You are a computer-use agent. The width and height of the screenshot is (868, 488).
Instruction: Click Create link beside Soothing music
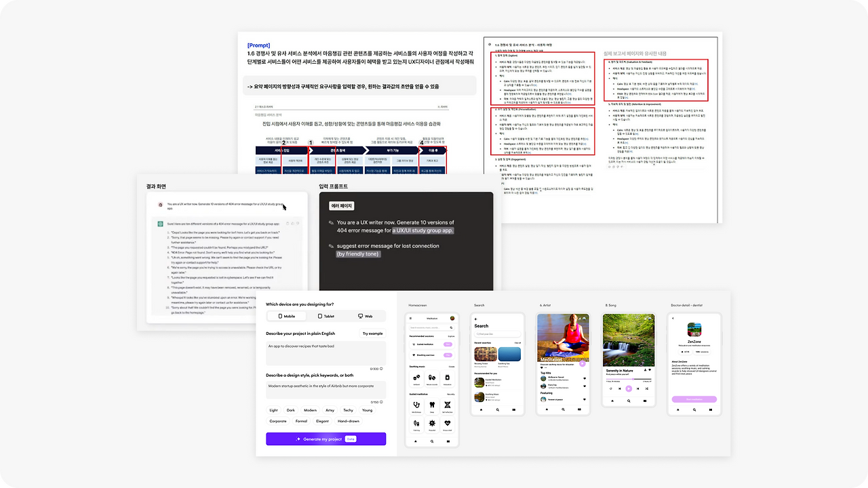[x=452, y=367]
